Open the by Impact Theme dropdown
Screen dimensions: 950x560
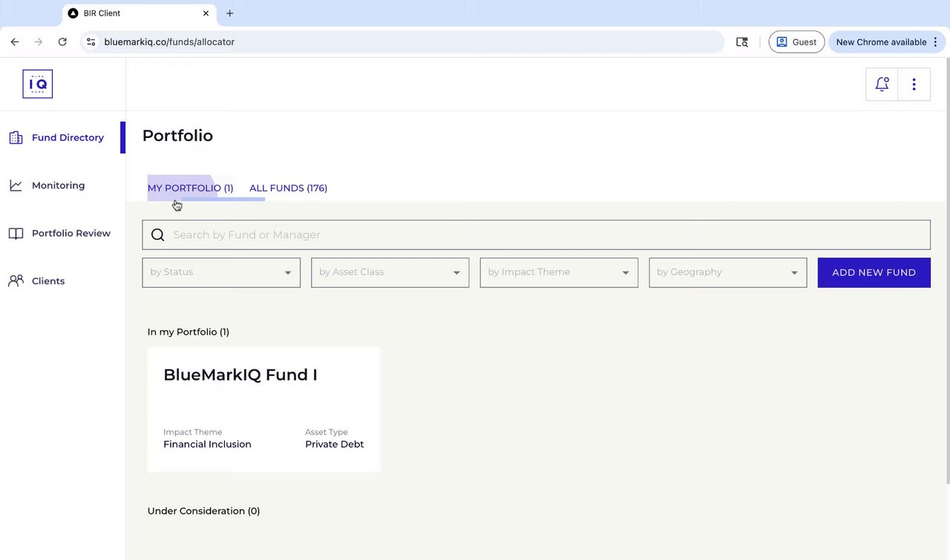559,272
